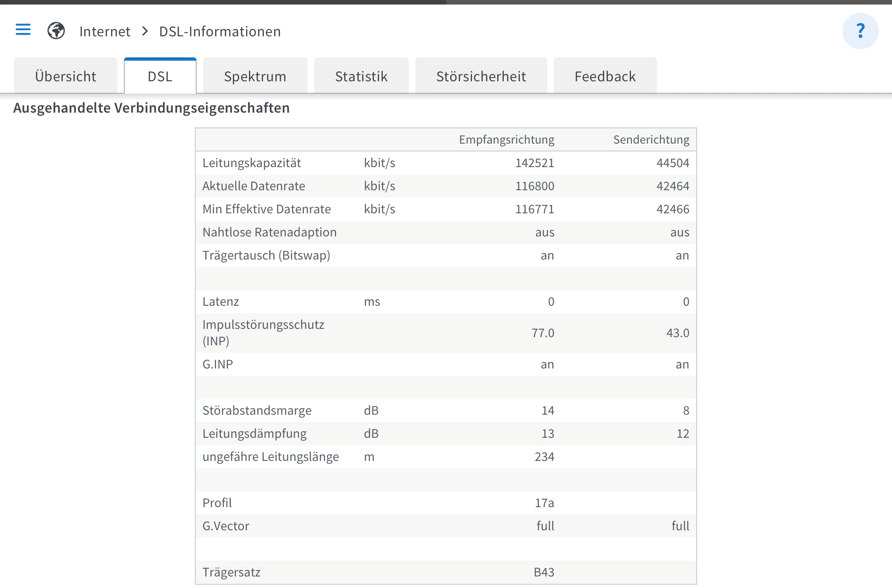Open the hamburger navigation menu

click(x=23, y=30)
